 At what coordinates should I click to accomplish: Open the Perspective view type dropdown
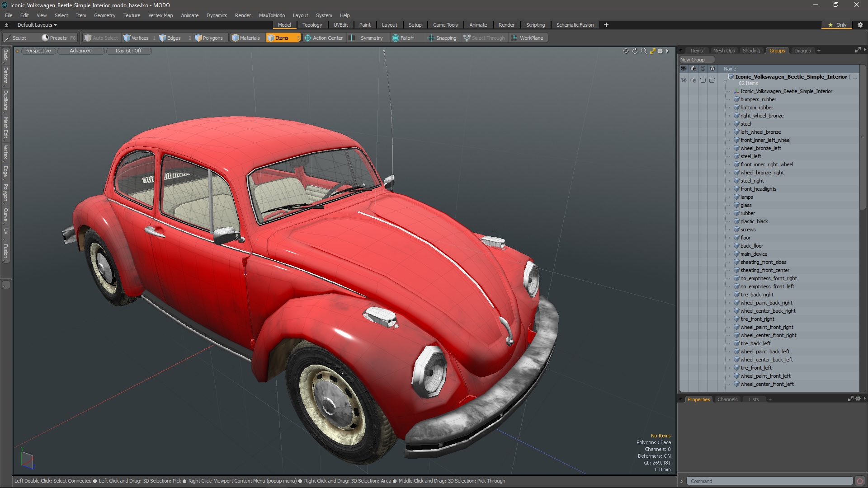click(38, 51)
